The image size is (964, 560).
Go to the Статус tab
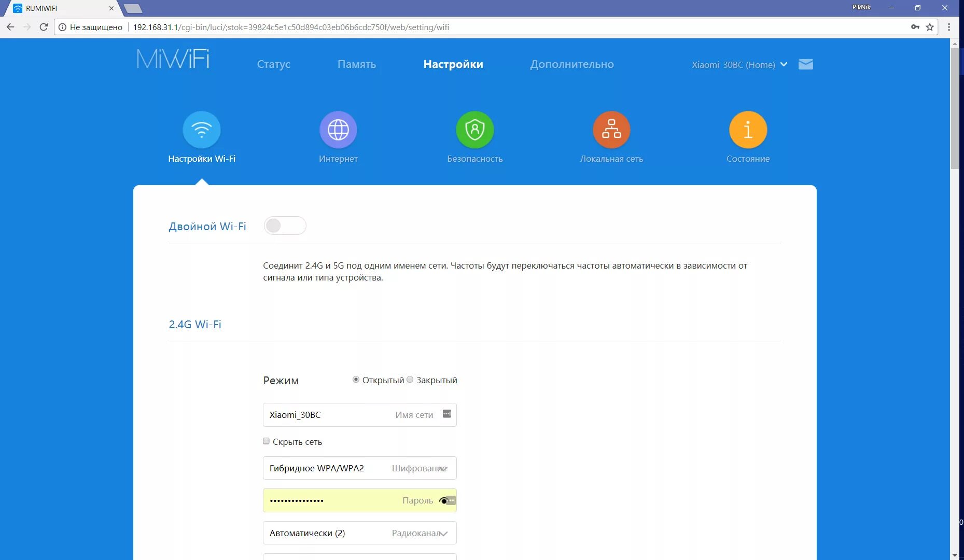point(274,64)
